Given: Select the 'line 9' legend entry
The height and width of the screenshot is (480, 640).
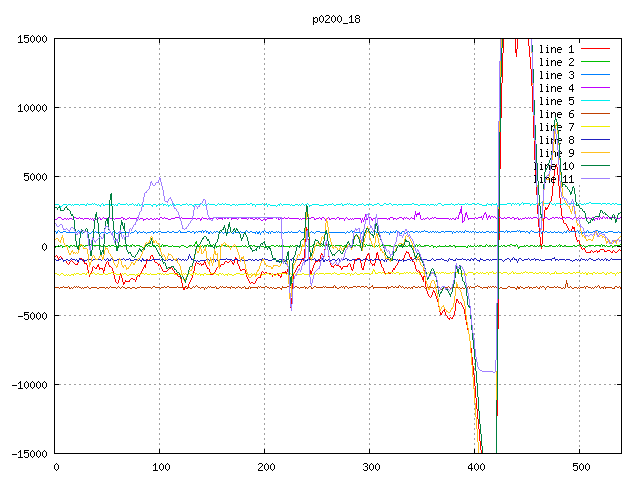Looking at the screenshot, I should (556, 153).
